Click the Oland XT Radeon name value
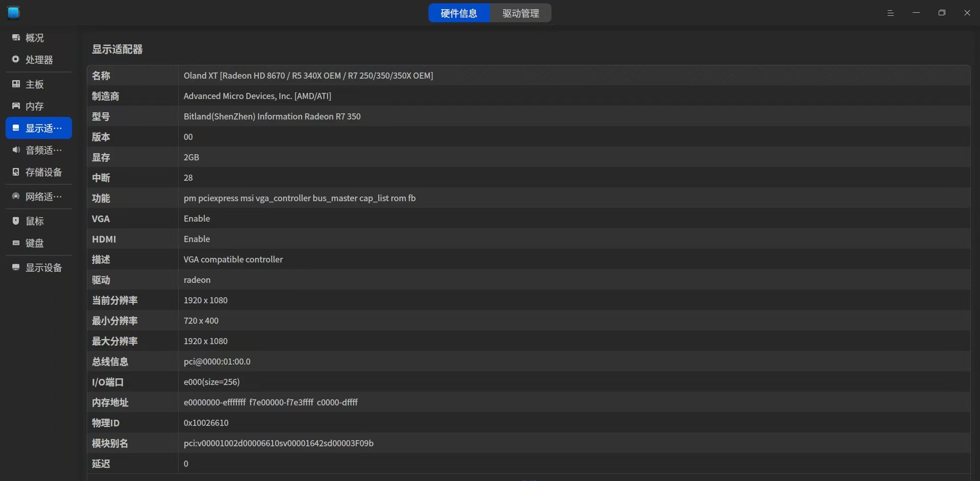The height and width of the screenshot is (481, 980). click(308, 76)
